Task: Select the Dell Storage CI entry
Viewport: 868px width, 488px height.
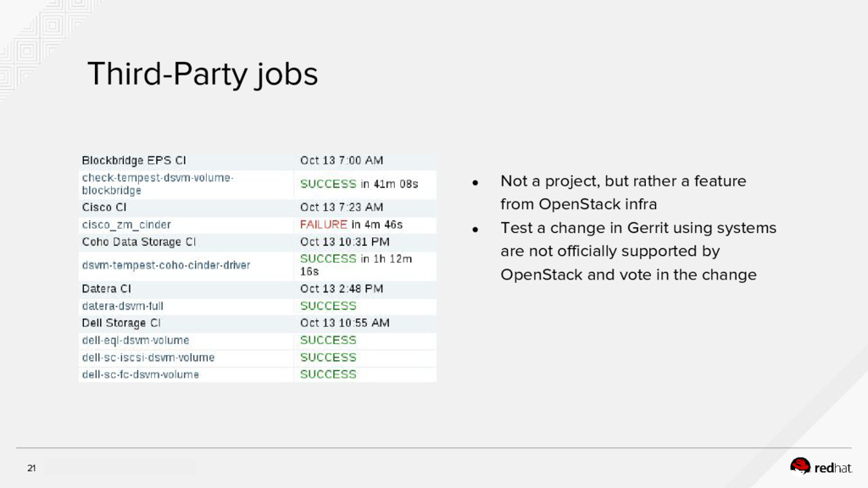Action: click(x=121, y=323)
